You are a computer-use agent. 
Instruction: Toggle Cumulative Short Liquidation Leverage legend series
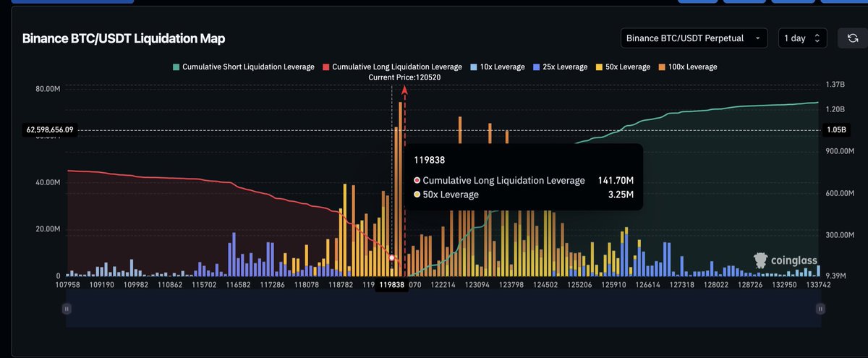[243, 67]
